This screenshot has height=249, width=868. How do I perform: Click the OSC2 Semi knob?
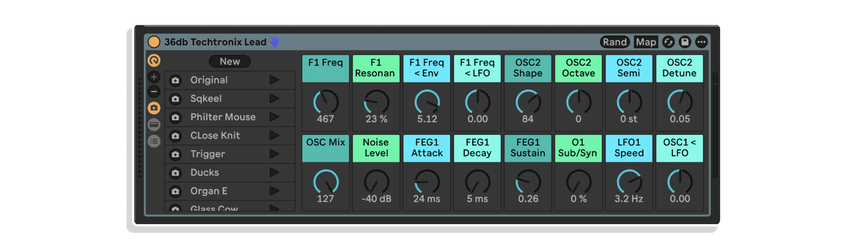coord(629,102)
